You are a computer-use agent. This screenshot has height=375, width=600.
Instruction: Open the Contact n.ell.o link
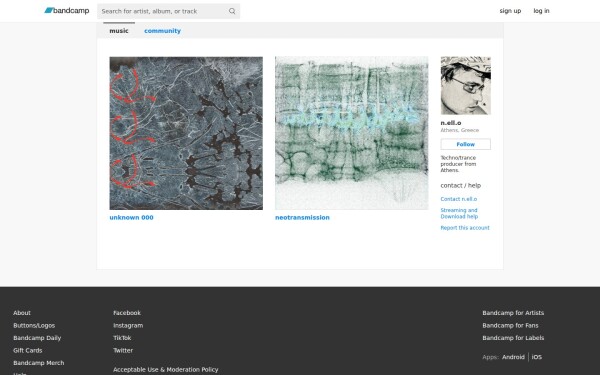[458, 199]
